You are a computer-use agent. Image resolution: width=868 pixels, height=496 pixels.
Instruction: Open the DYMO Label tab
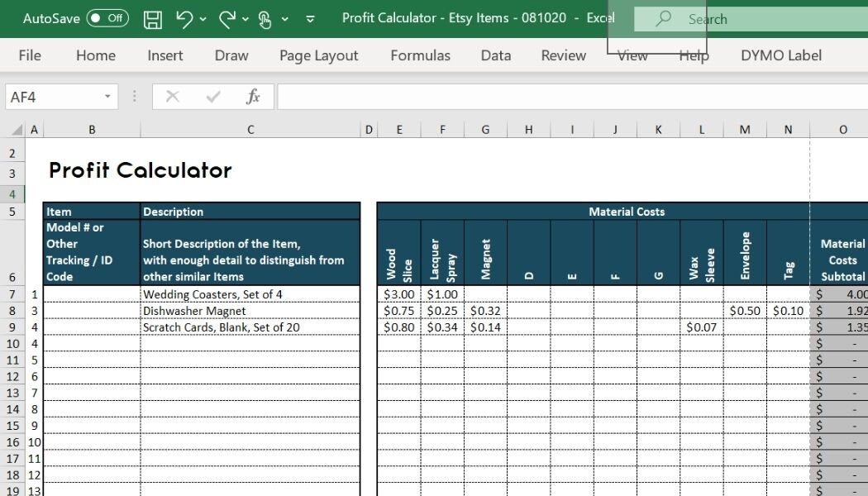pyautogui.click(x=781, y=55)
